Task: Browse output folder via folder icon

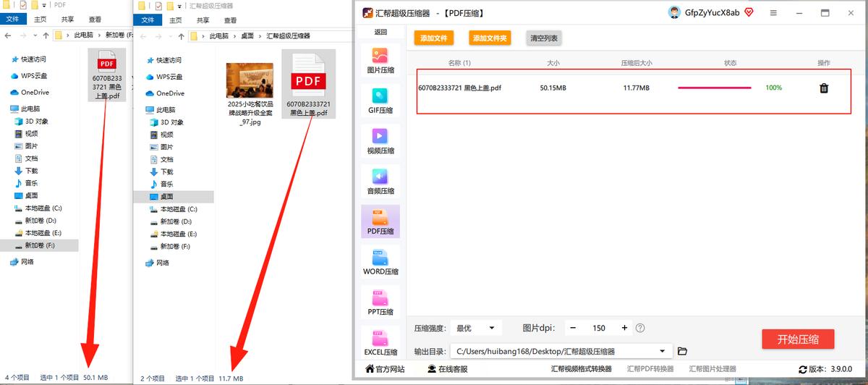Action: click(x=682, y=351)
